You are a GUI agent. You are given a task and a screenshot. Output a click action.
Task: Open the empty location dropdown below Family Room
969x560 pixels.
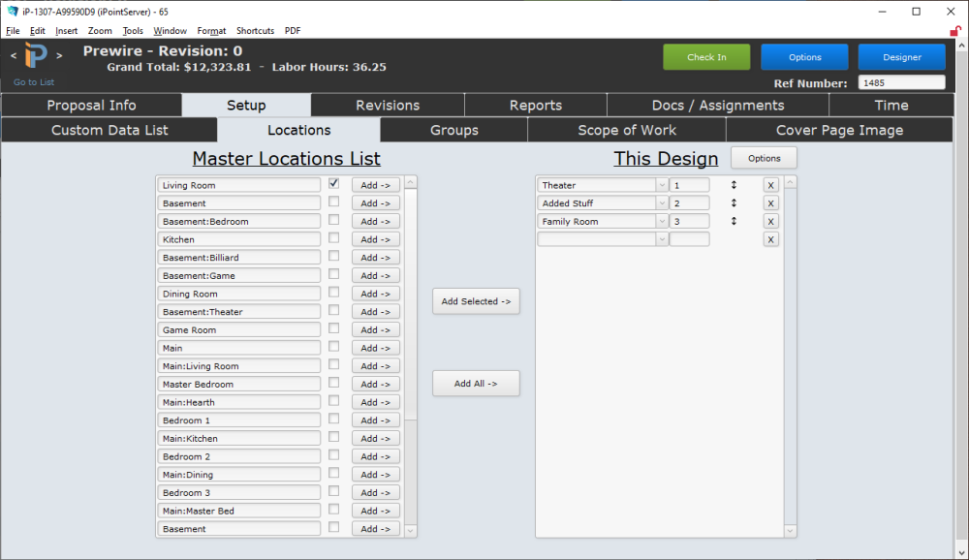[661, 238]
